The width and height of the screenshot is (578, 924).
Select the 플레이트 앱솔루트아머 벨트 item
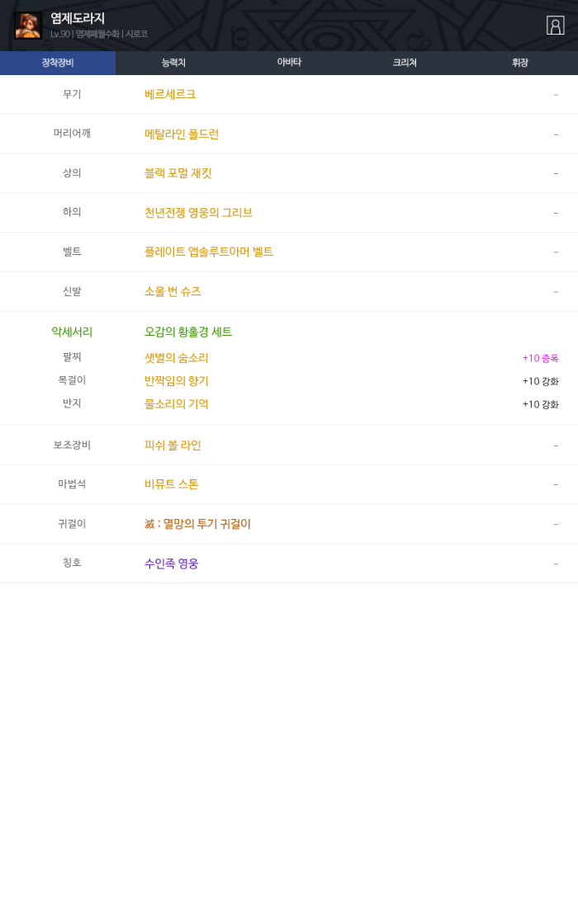pyautogui.click(x=209, y=252)
